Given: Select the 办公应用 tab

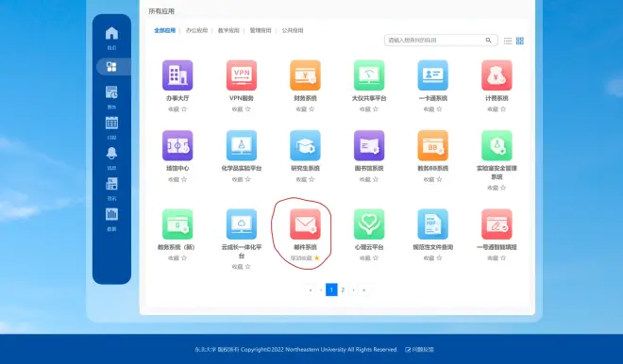Looking at the screenshot, I should click(x=196, y=30).
